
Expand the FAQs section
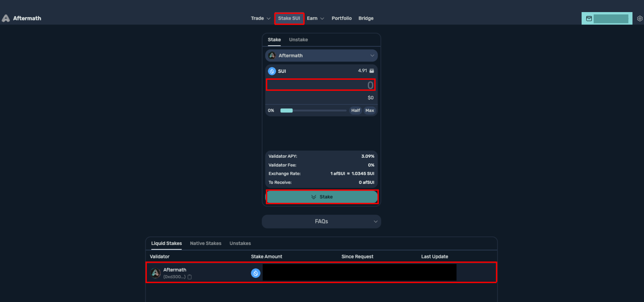[321, 221]
